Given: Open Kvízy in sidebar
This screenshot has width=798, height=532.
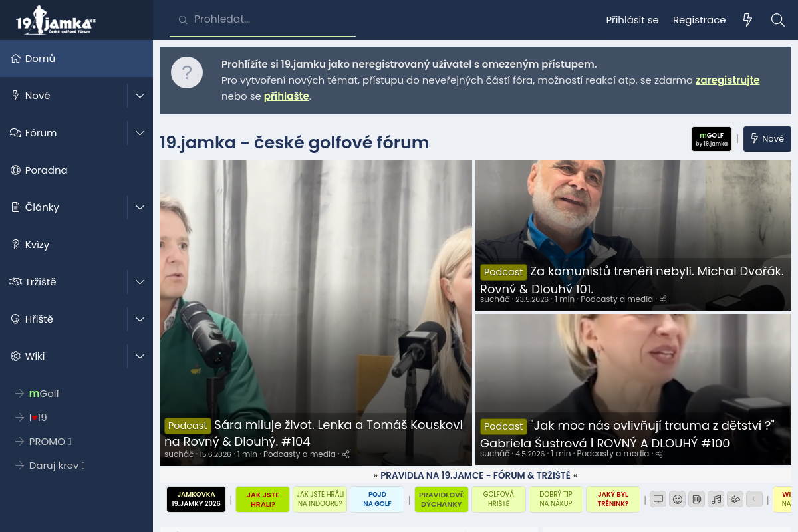Looking at the screenshot, I should 76,245.
